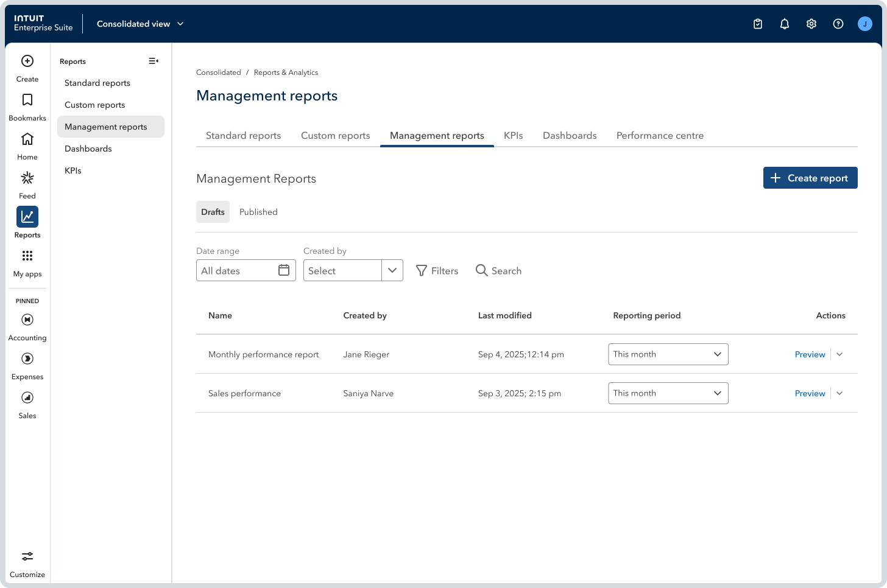Click the Create report button

[x=810, y=178]
